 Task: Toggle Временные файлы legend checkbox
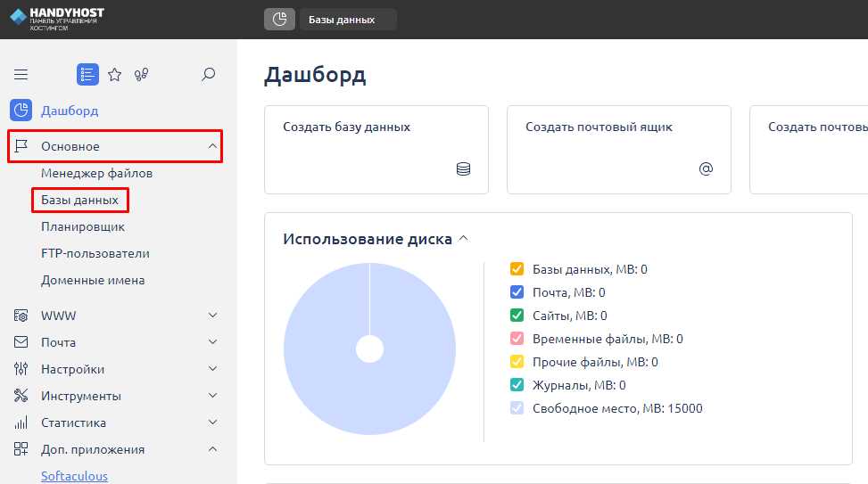pos(517,339)
